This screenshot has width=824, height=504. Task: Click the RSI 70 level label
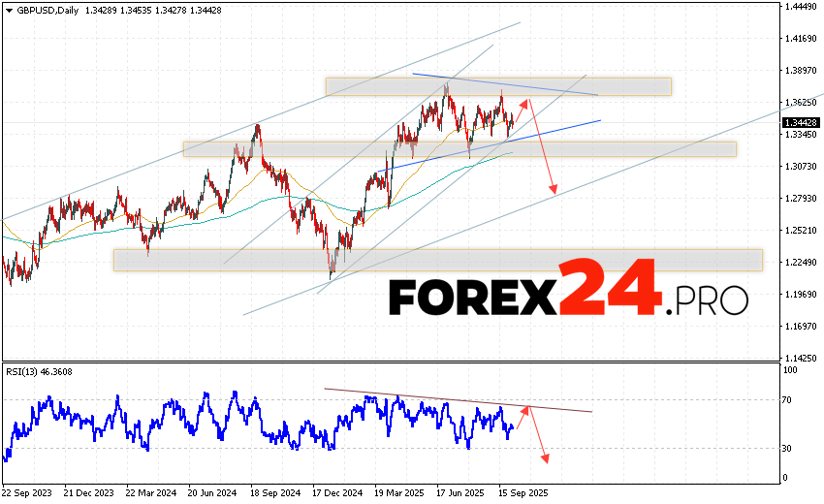coord(790,400)
